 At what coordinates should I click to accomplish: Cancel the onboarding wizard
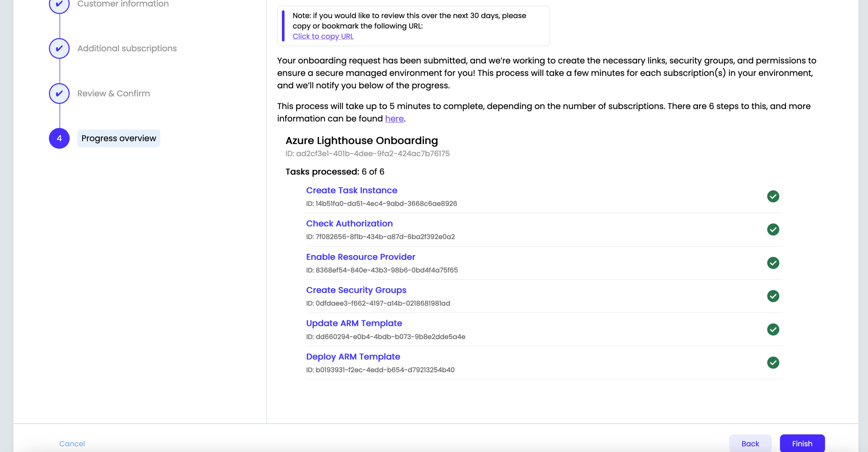[x=72, y=443]
